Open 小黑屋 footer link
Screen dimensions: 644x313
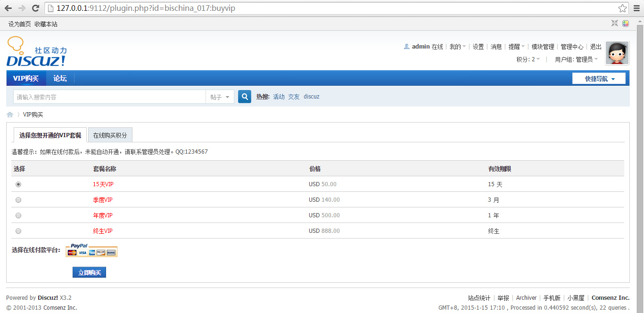coord(576,298)
